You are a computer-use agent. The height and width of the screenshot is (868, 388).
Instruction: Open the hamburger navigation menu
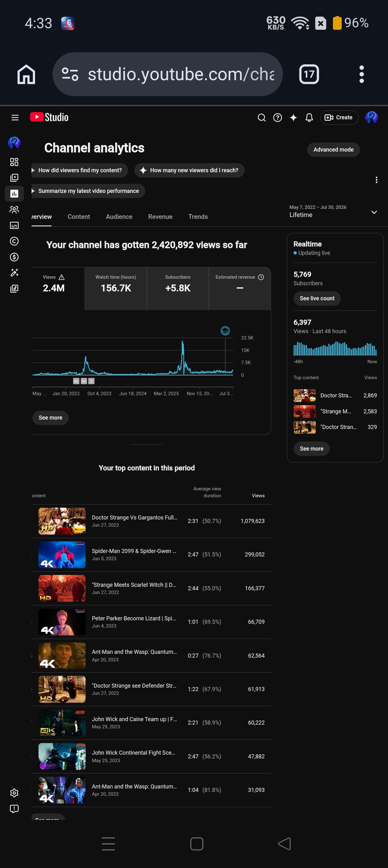pyautogui.click(x=15, y=117)
